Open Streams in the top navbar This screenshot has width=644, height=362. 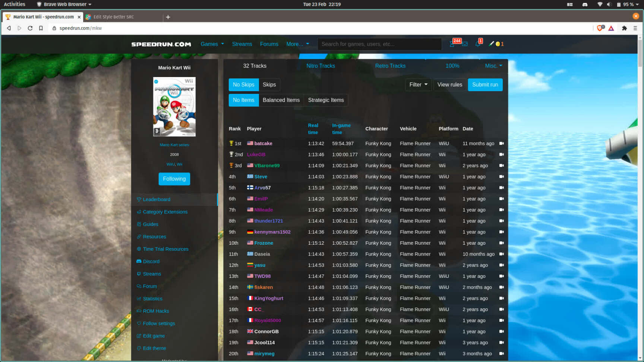coord(242,44)
